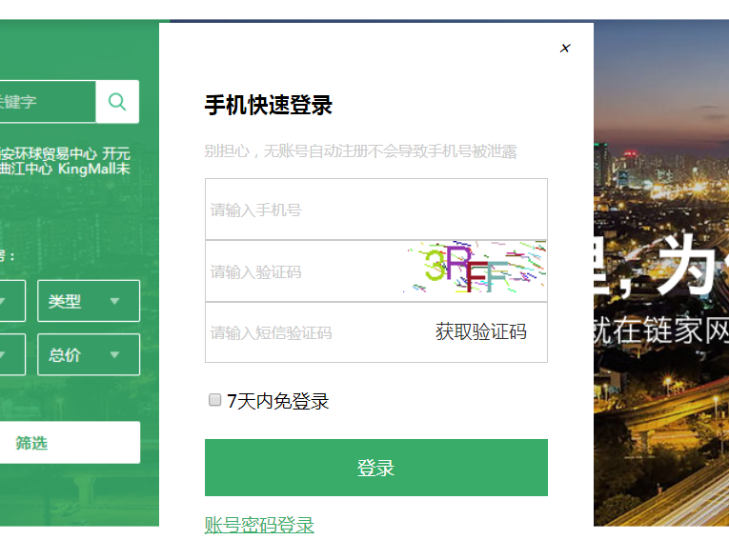Screen dimensions: 729x560
Task: Click 获取验证码 to request SMS code
Action: [480, 331]
